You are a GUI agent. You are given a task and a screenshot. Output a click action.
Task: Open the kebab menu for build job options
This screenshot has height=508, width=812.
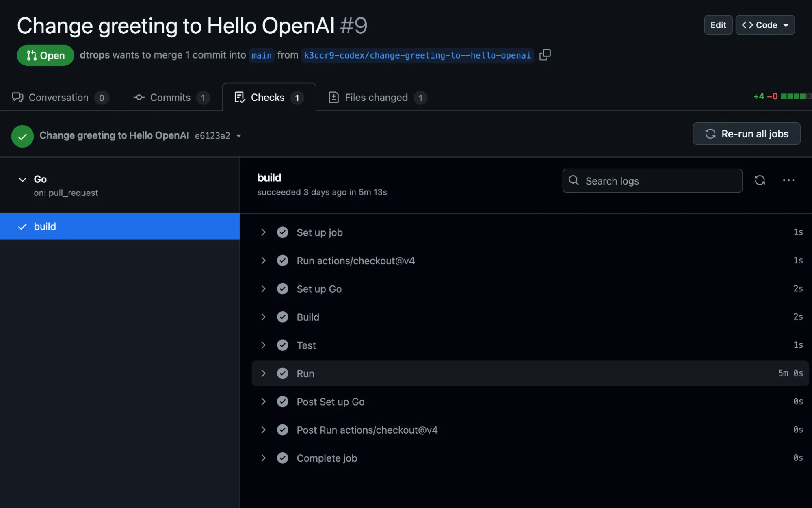788,180
